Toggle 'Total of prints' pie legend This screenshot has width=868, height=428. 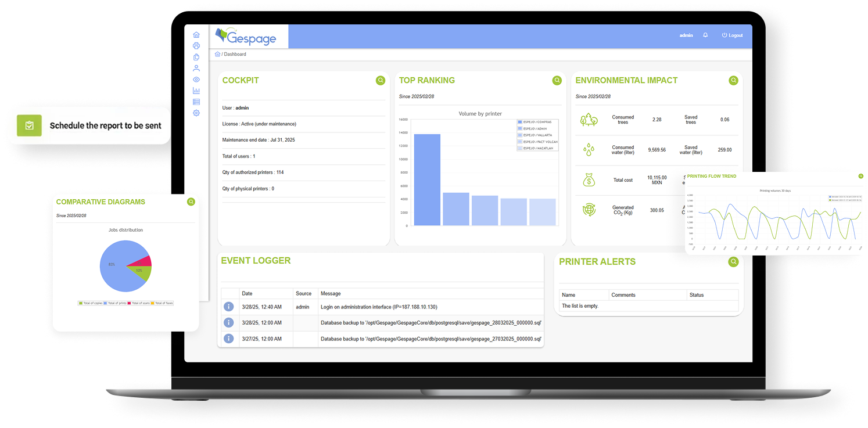(115, 303)
